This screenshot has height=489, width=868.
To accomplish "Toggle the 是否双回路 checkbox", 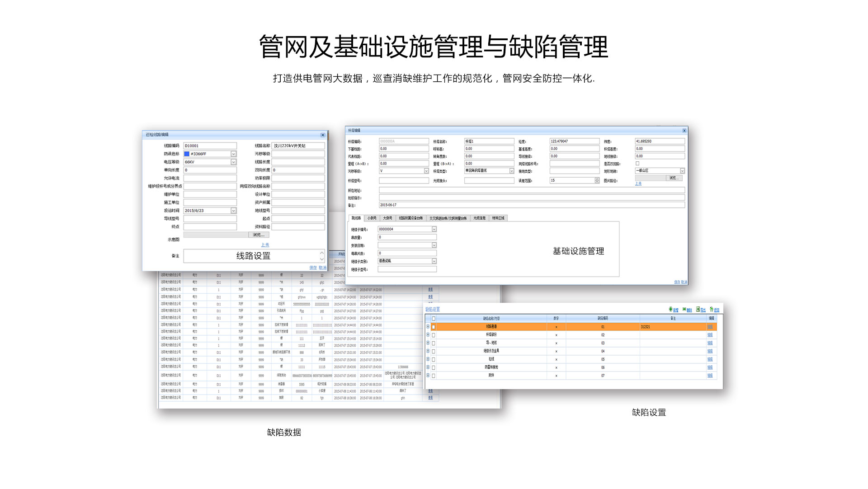I will [637, 164].
